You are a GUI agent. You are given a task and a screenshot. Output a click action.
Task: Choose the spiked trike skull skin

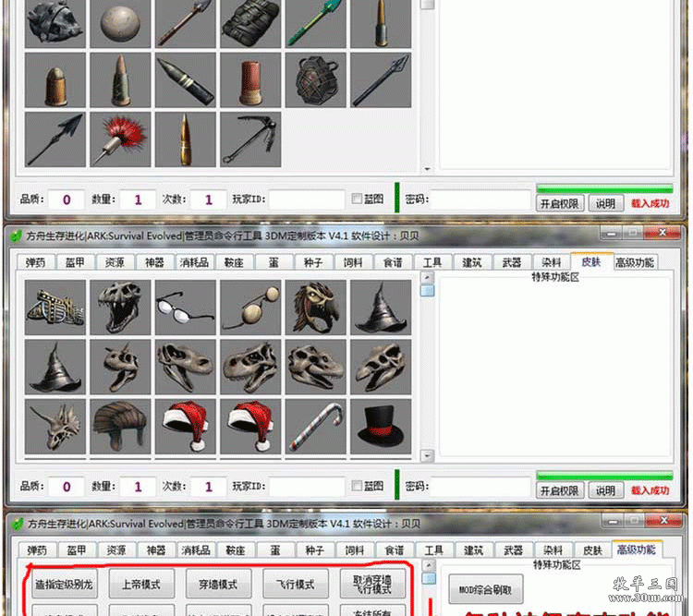tap(55, 427)
